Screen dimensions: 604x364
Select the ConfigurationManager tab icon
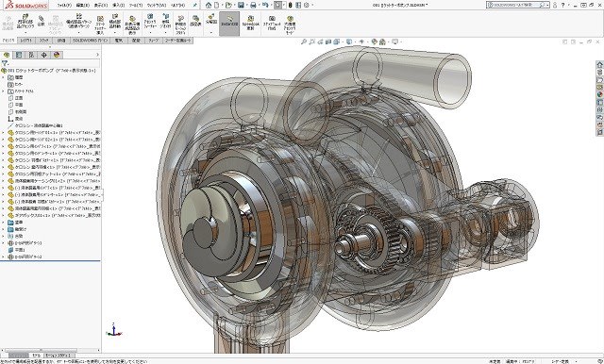(x=31, y=55)
